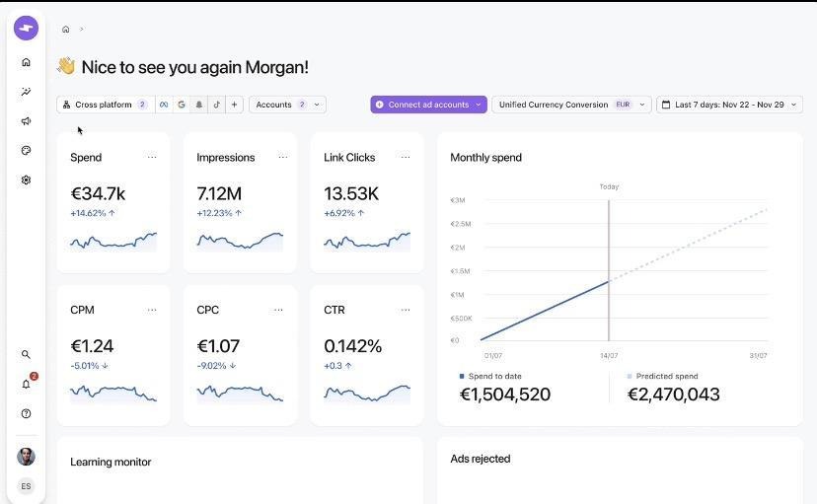Click the 7.12M Impressions value

pyautogui.click(x=219, y=193)
